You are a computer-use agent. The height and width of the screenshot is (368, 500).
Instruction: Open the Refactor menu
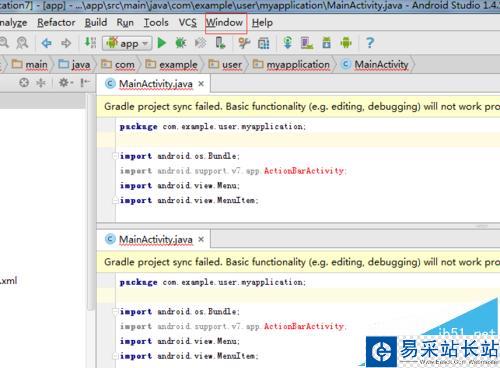56,23
